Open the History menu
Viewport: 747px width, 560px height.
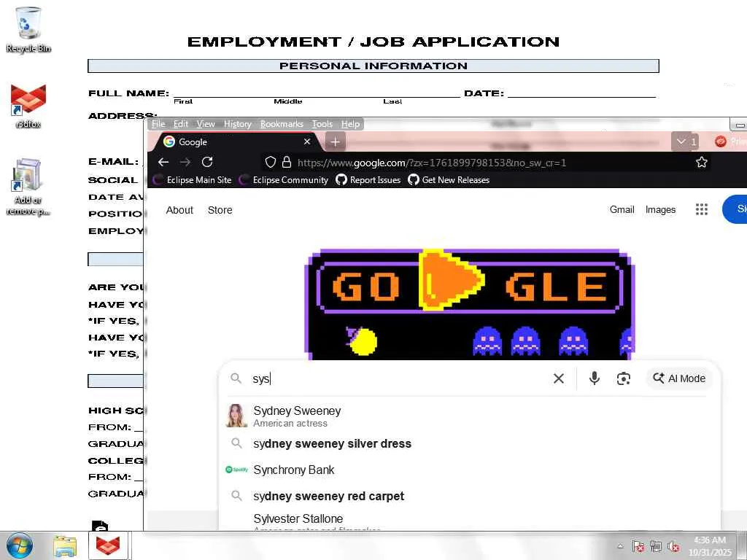(x=237, y=124)
